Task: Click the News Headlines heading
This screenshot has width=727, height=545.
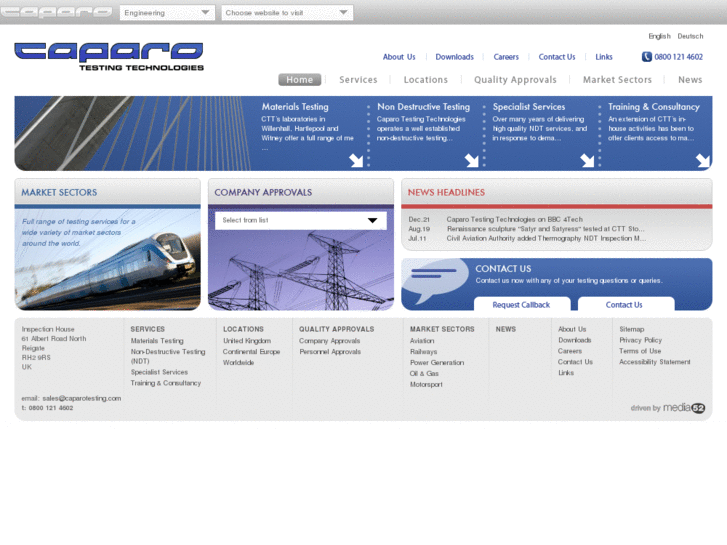Action: (x=446, y=192)
